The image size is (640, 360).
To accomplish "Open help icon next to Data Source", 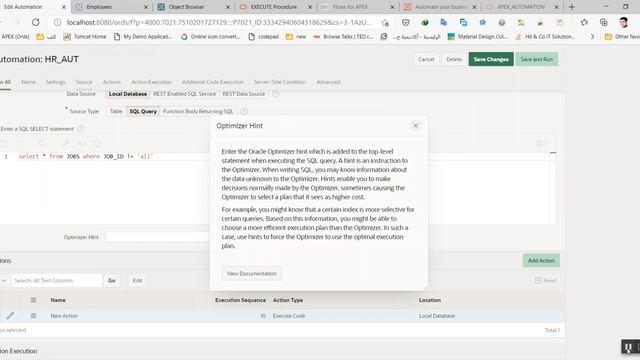I will pos(276,94).
